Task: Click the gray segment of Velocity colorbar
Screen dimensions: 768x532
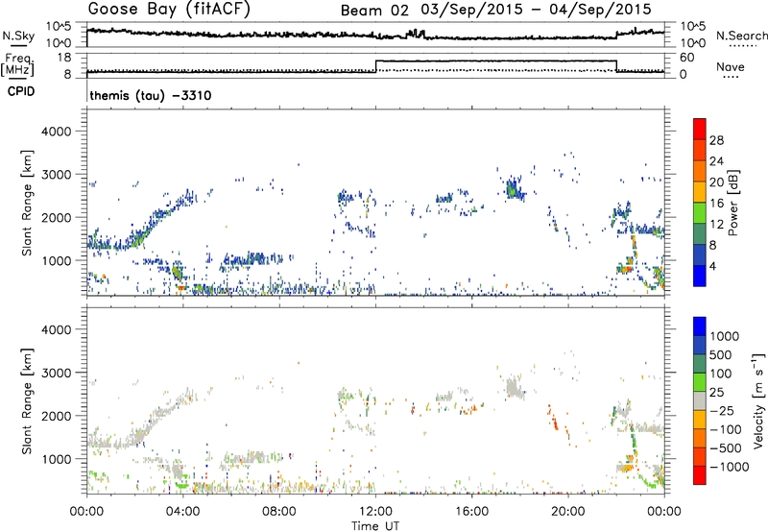Action: [x=700, y=400]
